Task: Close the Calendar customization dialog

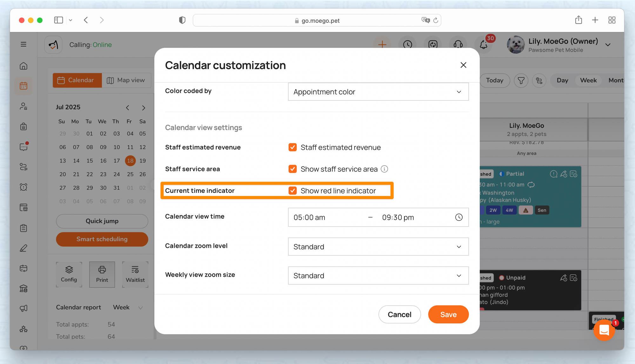Action: pos(463,65)
